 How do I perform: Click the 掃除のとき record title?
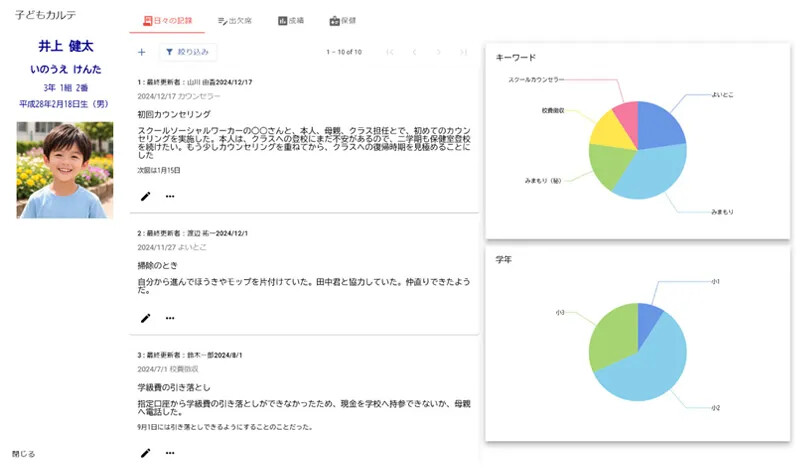pos(158,265)
